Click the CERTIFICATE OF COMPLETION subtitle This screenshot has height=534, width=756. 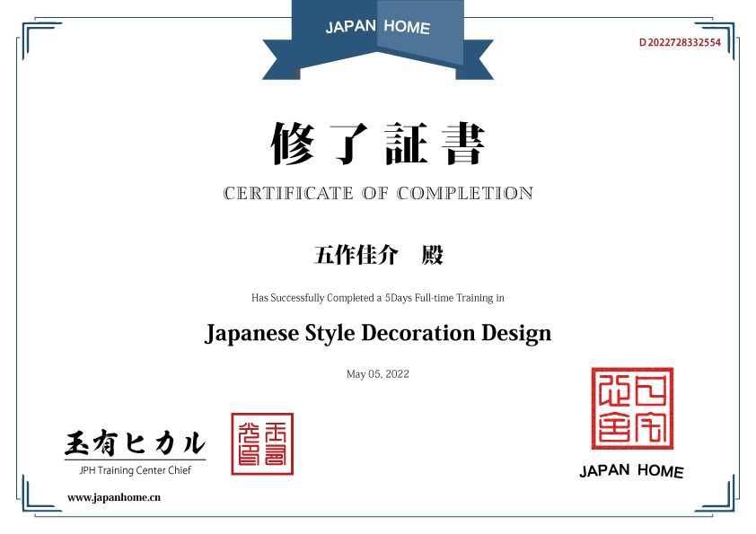tap(378, 193)
